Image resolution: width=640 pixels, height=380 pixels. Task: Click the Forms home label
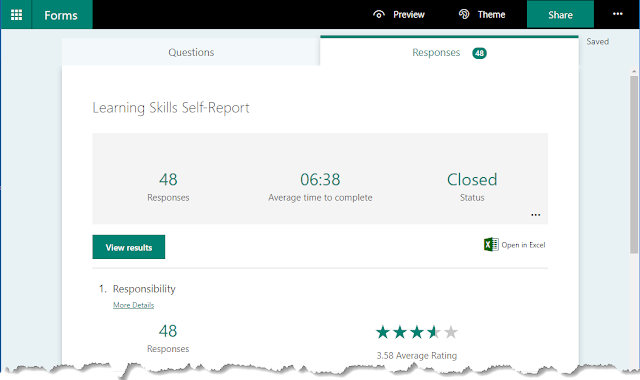coord(61,15)
